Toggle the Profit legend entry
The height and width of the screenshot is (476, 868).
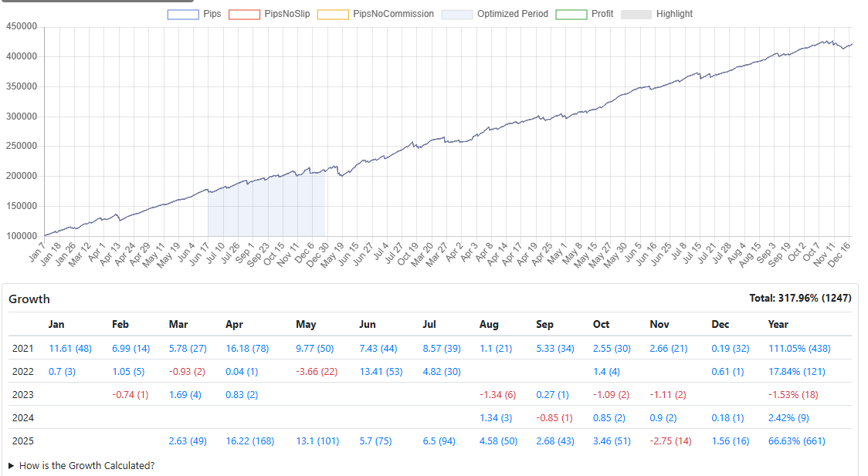pos(584,14)
